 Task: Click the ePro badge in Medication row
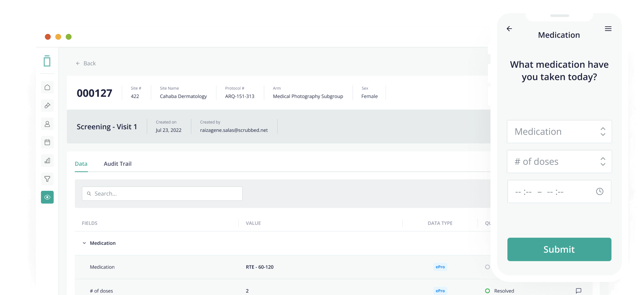pyautogui.click(x=440, y=267)
